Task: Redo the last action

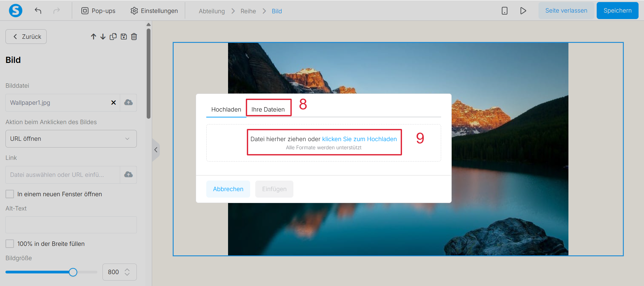Action: (57, 11)
